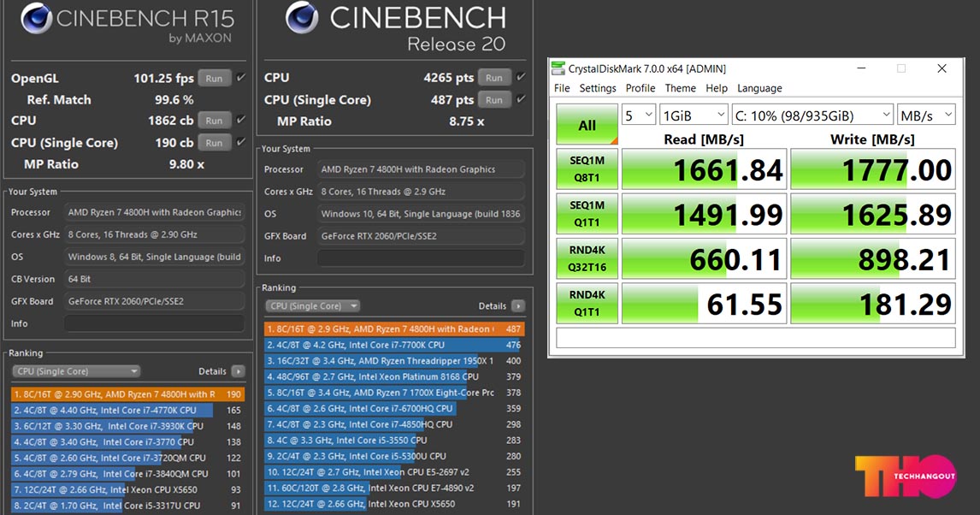980x515 pixels.
Task: Run the CPU (Single Core) test in Cinebench R15
Action: (215, 143)
